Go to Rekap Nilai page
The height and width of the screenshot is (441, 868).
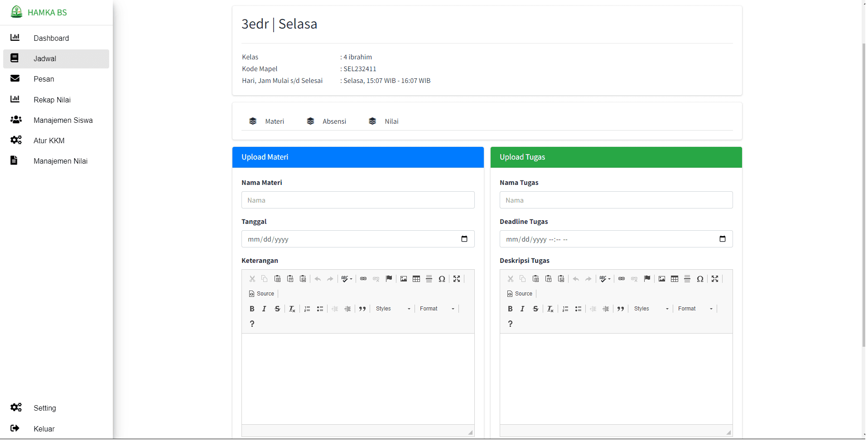[x=56, y=100]
